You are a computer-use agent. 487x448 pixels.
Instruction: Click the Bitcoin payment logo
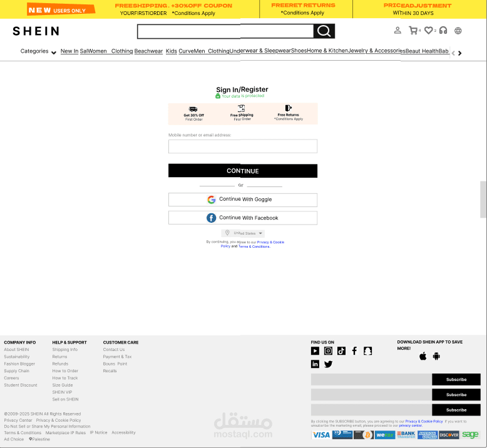pos(364,435)
